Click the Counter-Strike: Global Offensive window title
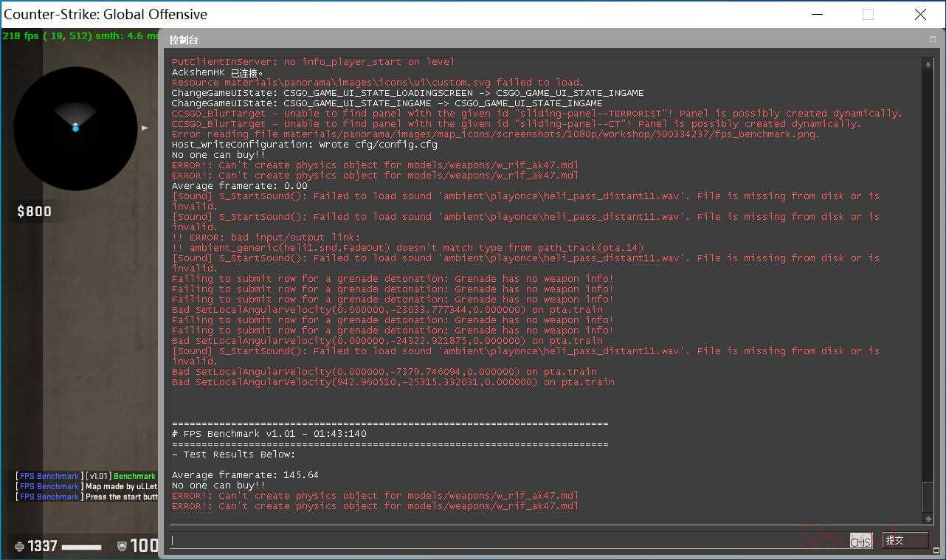 pyautogui.click(x=106, y=14)
